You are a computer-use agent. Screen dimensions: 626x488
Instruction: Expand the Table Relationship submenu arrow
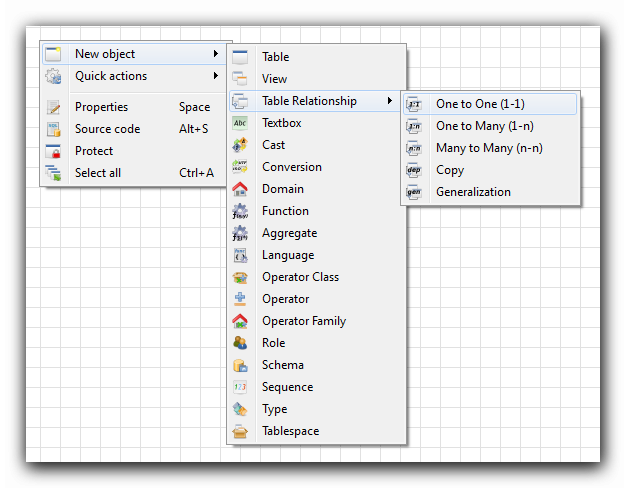tap(390, 101)
